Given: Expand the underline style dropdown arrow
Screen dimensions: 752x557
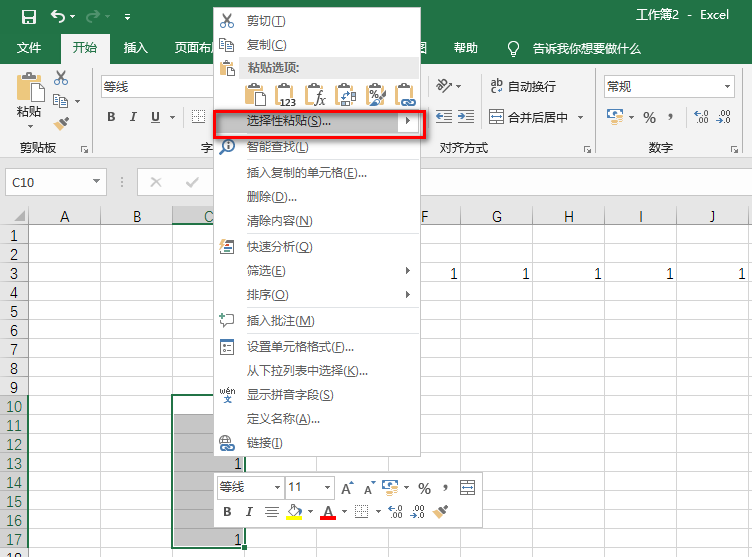Looking at the screenshot, I should coord(172,117).
